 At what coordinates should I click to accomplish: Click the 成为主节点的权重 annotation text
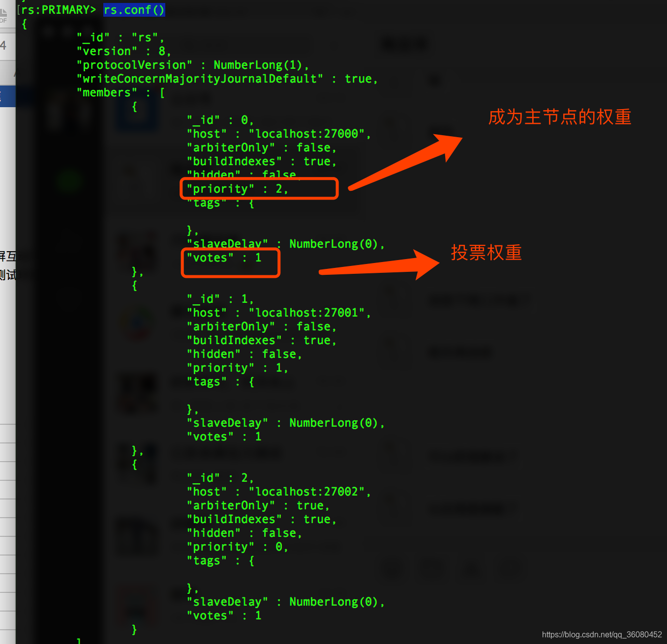(x=560, y=117)
